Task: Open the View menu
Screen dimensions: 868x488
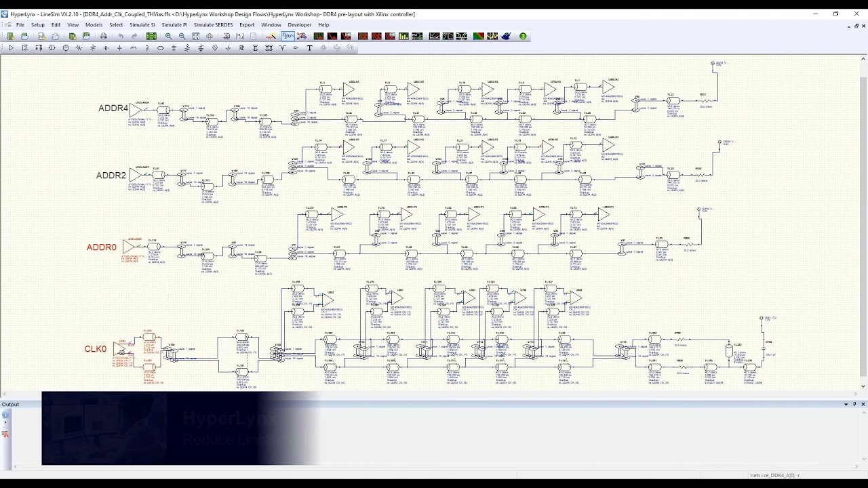Action: [x=73, y=25]
